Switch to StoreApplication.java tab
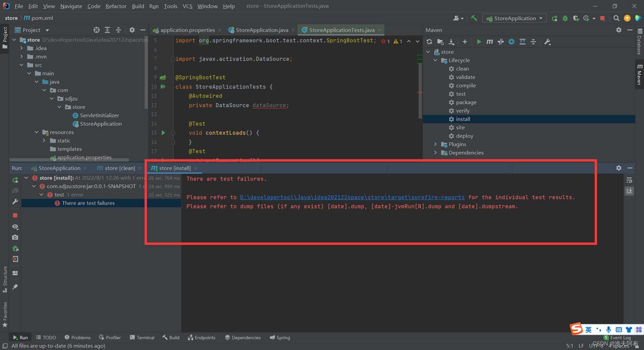644x350 pixels. 262,30
